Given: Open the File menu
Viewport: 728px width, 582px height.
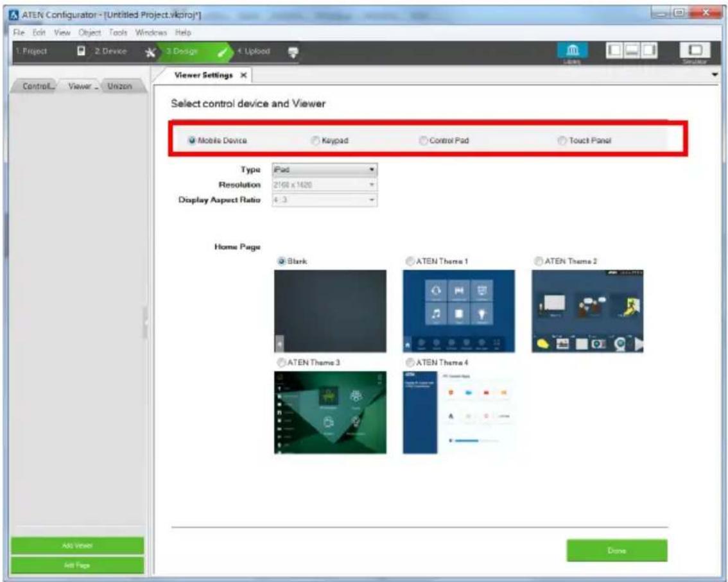Looking at the screenshot, I should (18, 33).
